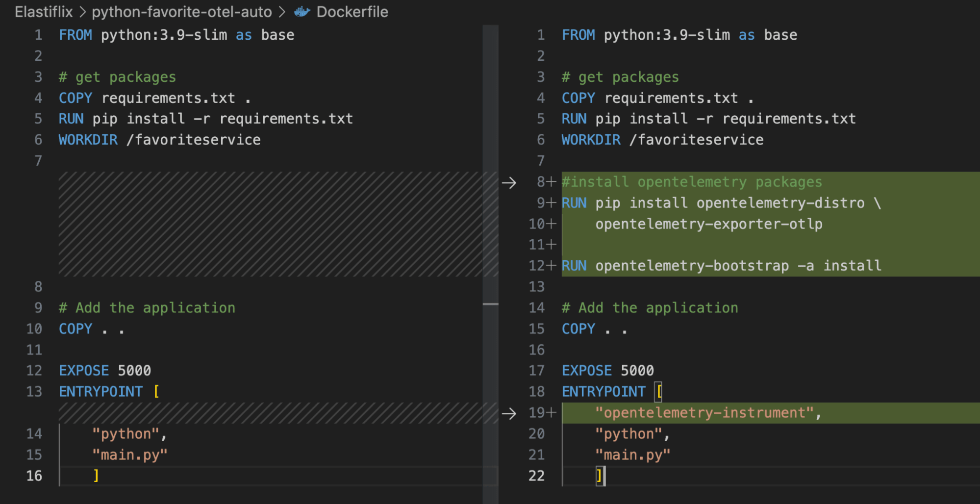
Task: Click the plus marker on line 19
Action: click(x=552, y=413)
